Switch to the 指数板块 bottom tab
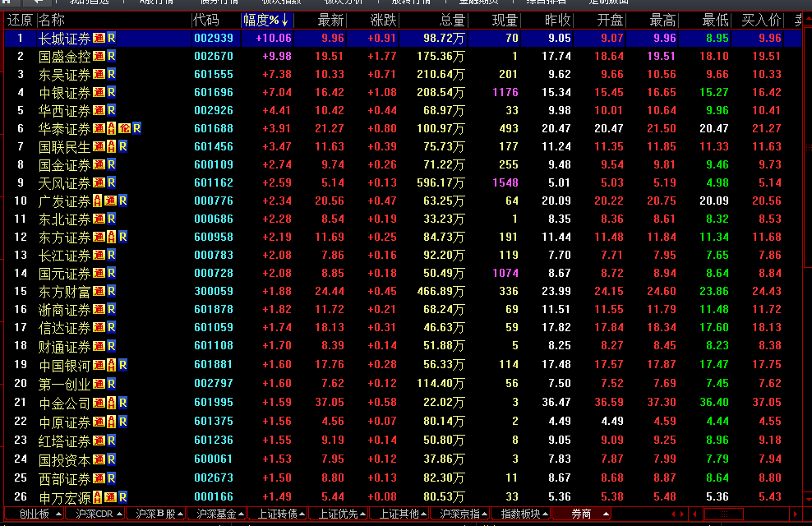Viewport: 812px width, 526px height. (520, 514)
